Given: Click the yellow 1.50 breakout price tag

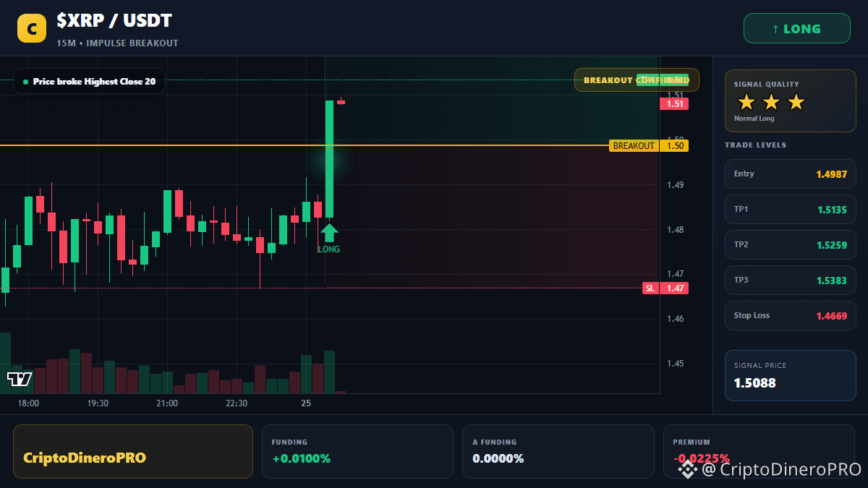Looking at the screenshot, I should pyautogui.click(x=674, y=146).
